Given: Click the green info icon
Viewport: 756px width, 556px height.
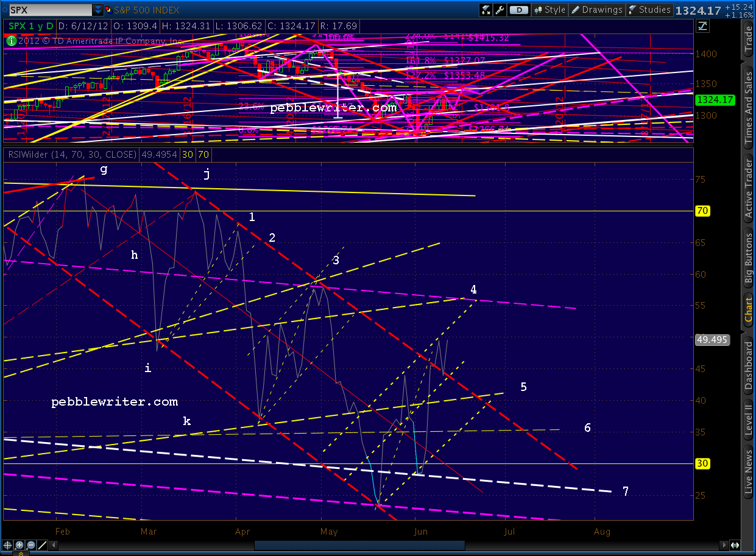Looking at the screenshot, I should pyautogui.click(x=10, y=41).
